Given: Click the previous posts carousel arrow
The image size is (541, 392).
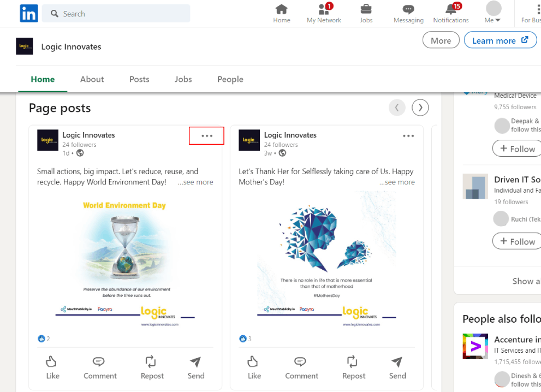Looking at the screenshot, I should coord(397,108).
